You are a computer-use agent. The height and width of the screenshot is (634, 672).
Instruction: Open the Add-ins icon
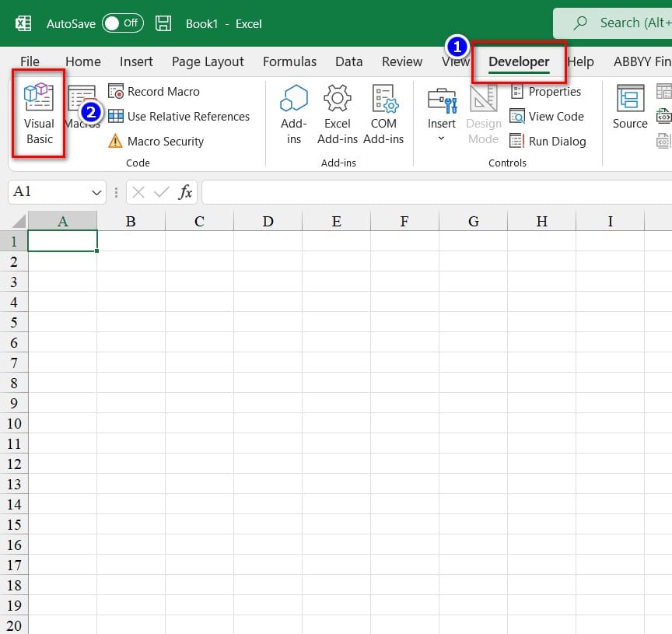pos(294,114)
